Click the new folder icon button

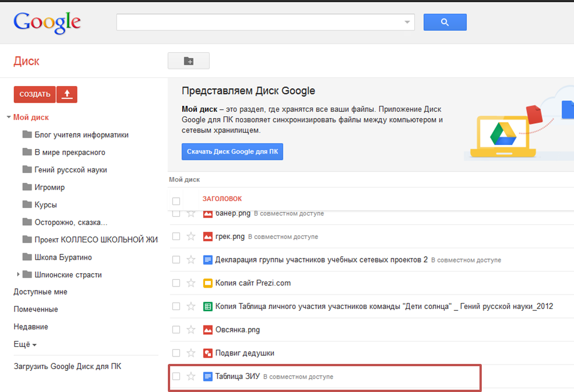188,61
